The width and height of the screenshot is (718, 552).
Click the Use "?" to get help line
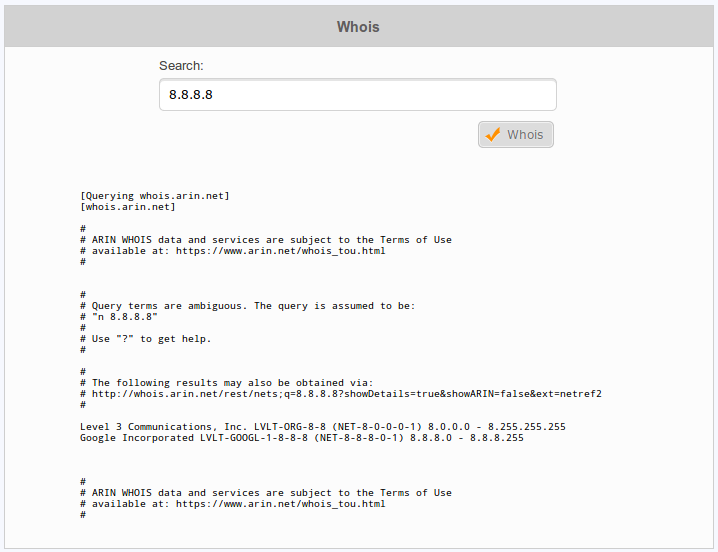(x=146, y=339)
